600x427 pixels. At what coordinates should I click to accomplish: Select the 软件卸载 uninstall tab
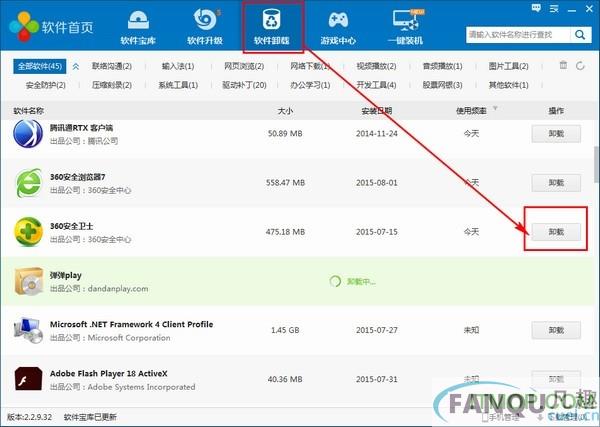pyautogui.click(x=272, y=28)
